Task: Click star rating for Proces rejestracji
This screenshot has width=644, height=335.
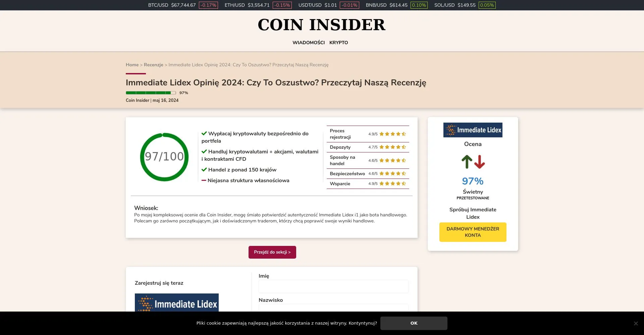Action: click(x=393, y=134)
